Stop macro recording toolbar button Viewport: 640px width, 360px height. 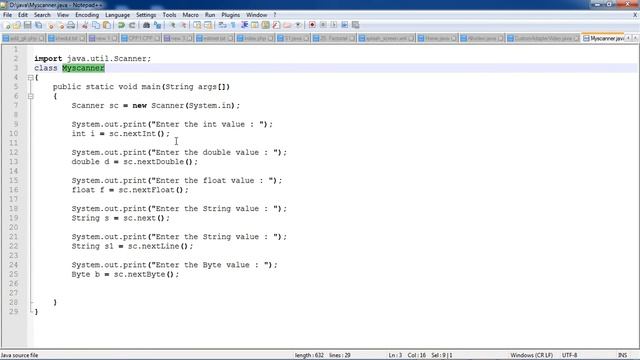(323, 25)
